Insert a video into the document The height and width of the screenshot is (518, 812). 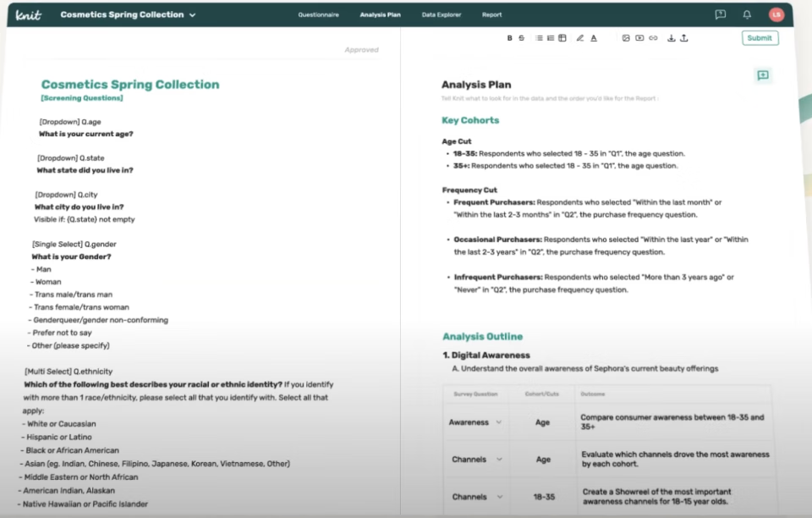[x=639, y=38]
